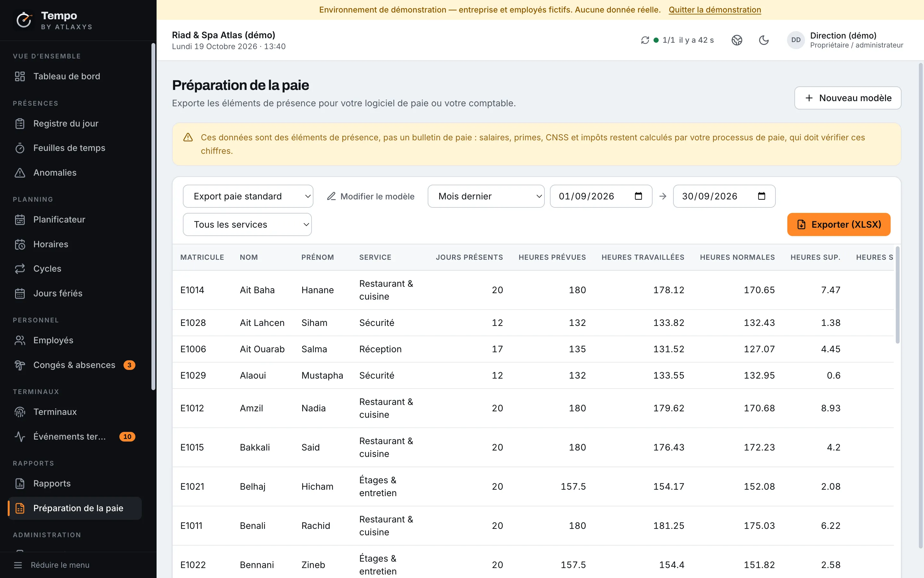Click the Jours fériés calendar icon
Image resolution: width=924 pixels, height=578 pixels.
pos(20,293)
